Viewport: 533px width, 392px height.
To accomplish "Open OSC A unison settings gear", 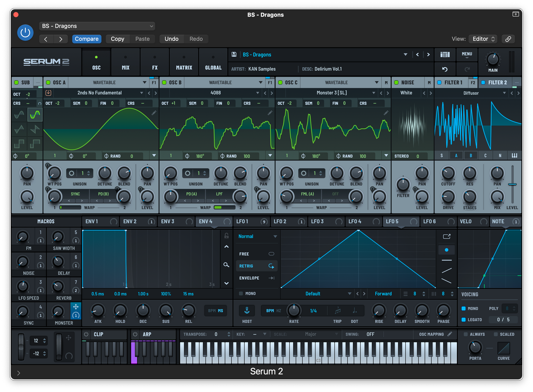I will 71,173.
